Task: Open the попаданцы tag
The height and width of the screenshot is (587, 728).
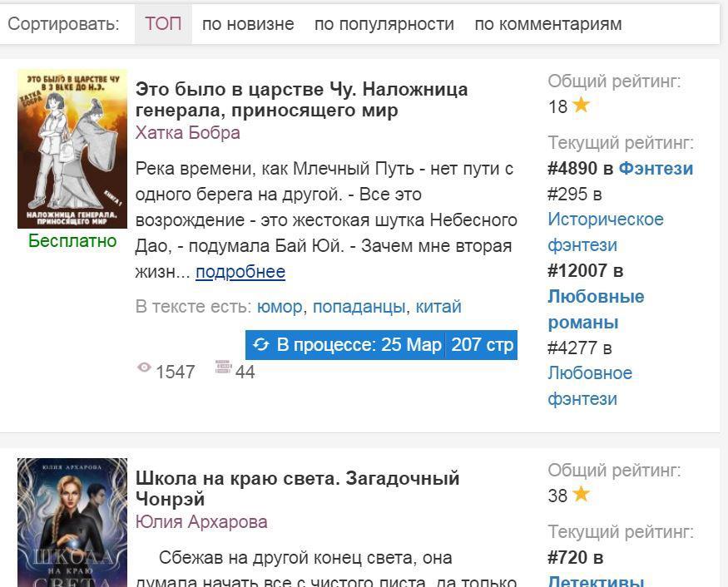Action: coord(359,307)
